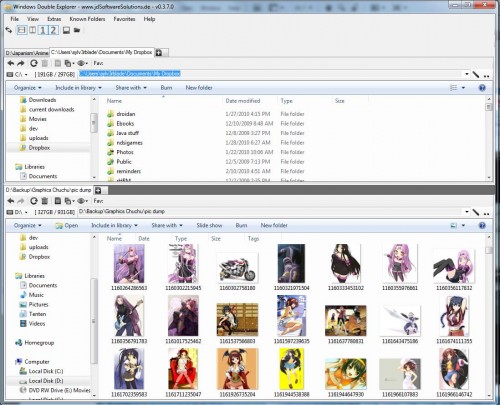Open the File menu
The height and width of the screenshot is (405, 500).
coord(15,19)
